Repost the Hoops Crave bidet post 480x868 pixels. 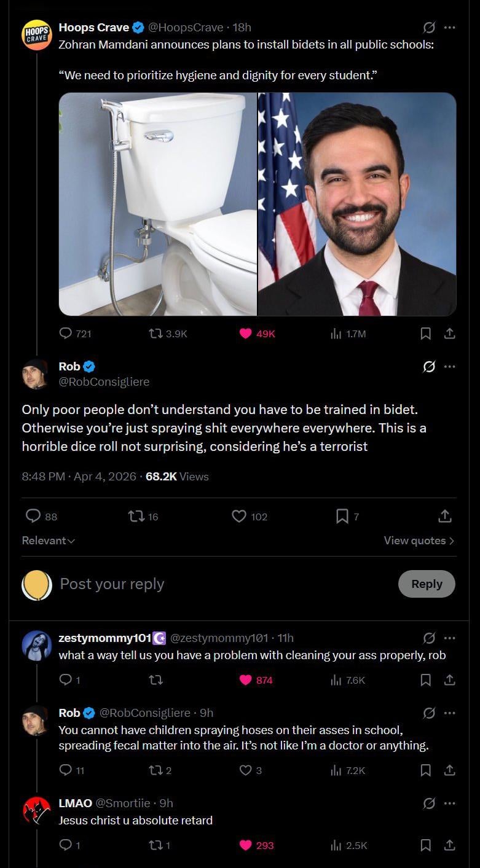click(156, 334)
